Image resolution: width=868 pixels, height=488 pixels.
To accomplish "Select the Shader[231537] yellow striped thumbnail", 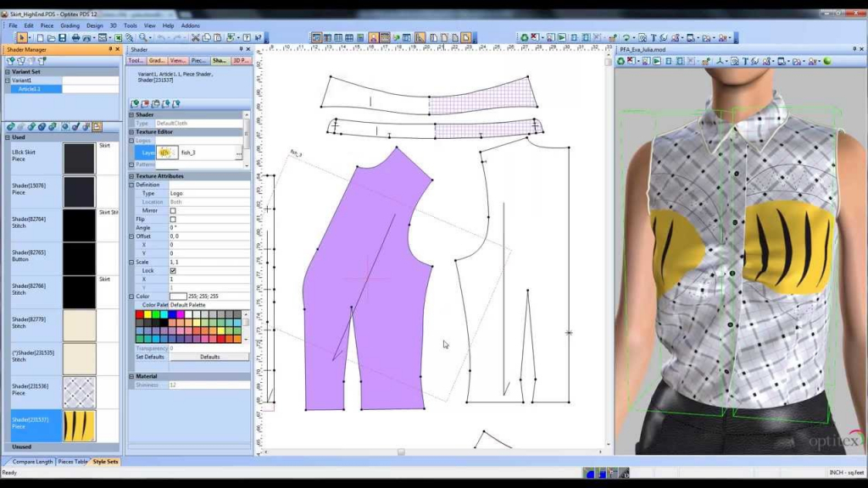I will [x=79, y=425].
